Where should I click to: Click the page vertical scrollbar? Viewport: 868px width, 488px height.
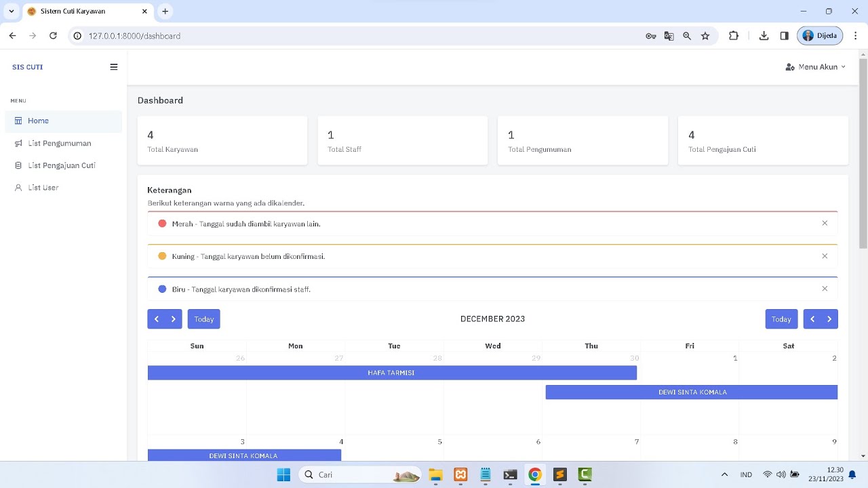tap(863, 154)
